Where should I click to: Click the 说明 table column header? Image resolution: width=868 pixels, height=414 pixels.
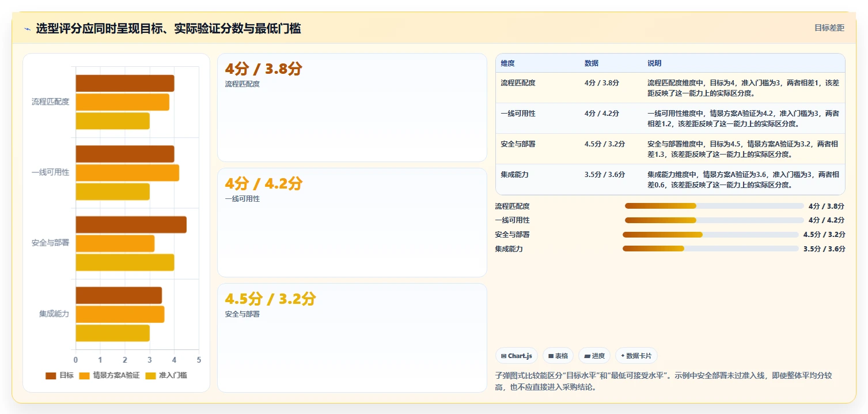pos(654,63)
